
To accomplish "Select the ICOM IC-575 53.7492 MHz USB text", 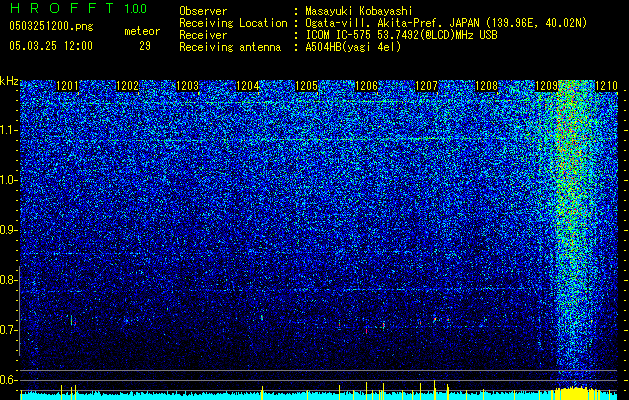I will point(401,35).
